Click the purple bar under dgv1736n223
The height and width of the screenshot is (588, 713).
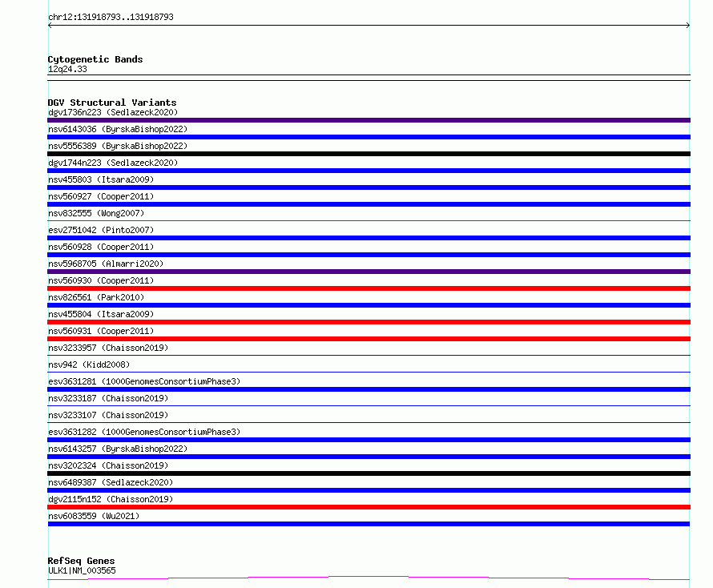point(369,120)
